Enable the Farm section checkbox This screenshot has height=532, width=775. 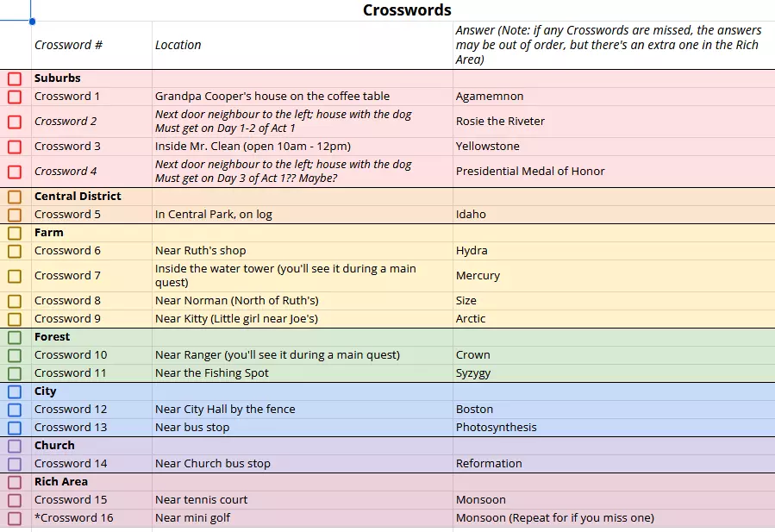(x=15, y=233)
